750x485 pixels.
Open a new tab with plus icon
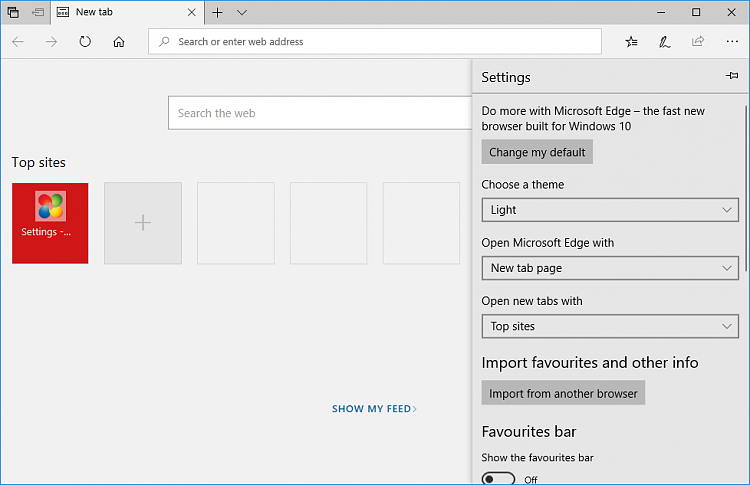point(218,12)
